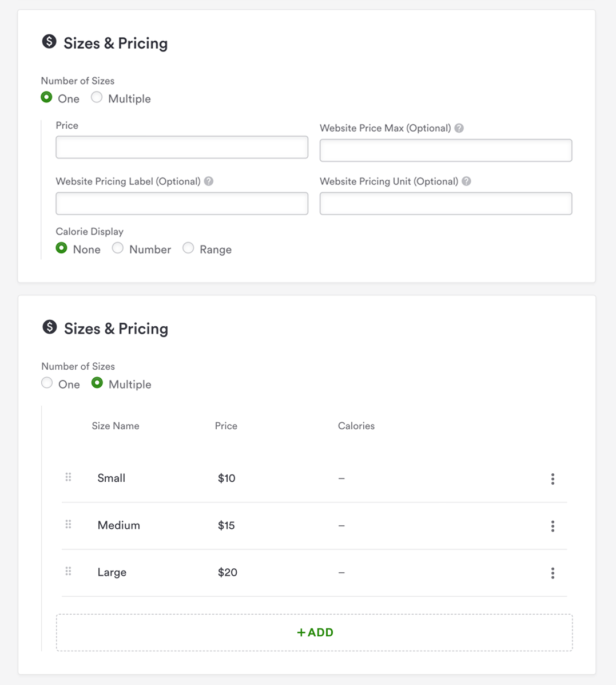Open three-dot menu for Large size

(553, 573)
